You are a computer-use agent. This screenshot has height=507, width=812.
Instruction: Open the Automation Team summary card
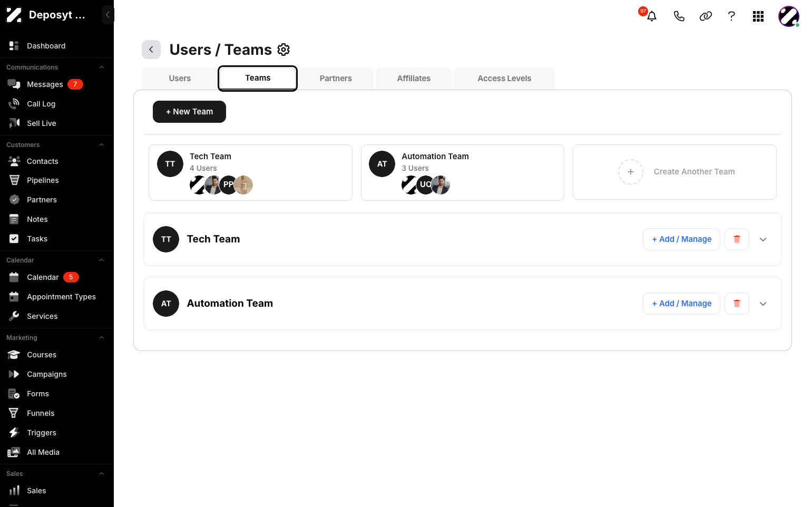(463, 172)
